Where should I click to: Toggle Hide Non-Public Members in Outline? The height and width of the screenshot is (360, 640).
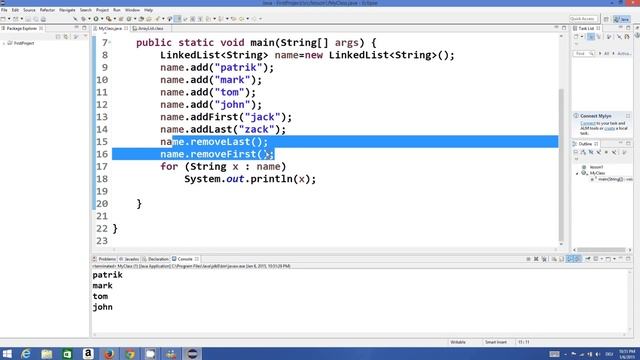(606, 152)
